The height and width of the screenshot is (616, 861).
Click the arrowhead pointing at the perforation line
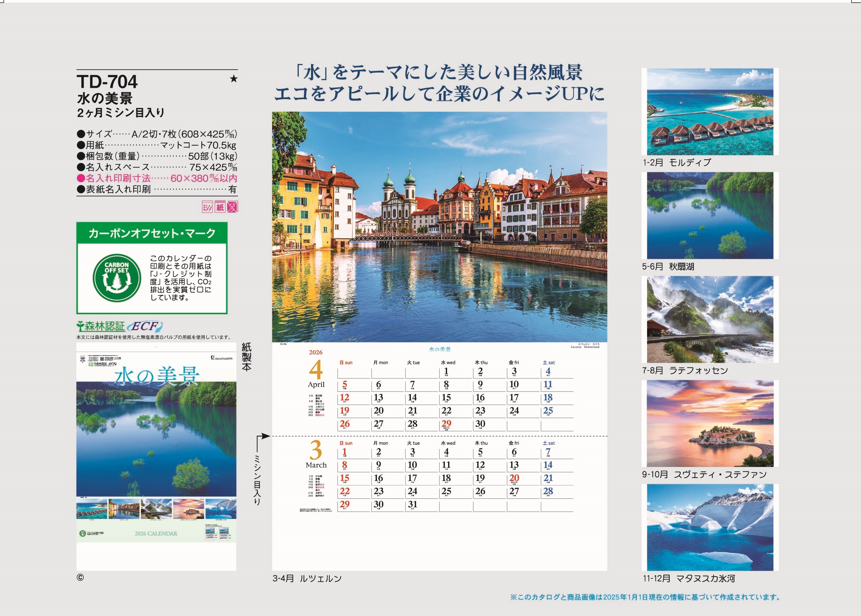pyautogui.click(x=266, y=436)
